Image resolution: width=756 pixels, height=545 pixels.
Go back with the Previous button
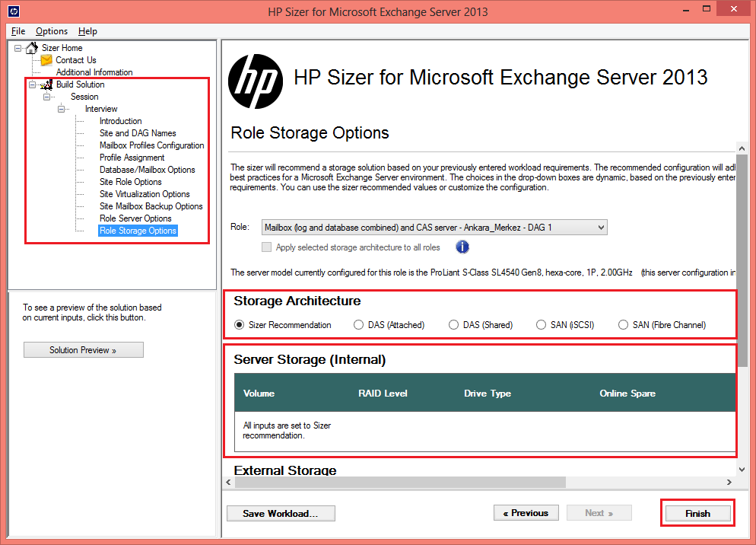pos(526,513)
